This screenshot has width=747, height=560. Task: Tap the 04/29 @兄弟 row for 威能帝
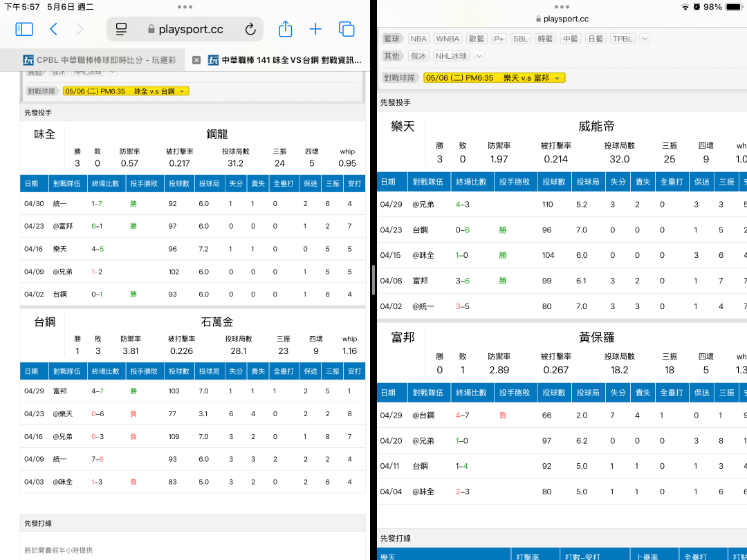pos(562,204)
